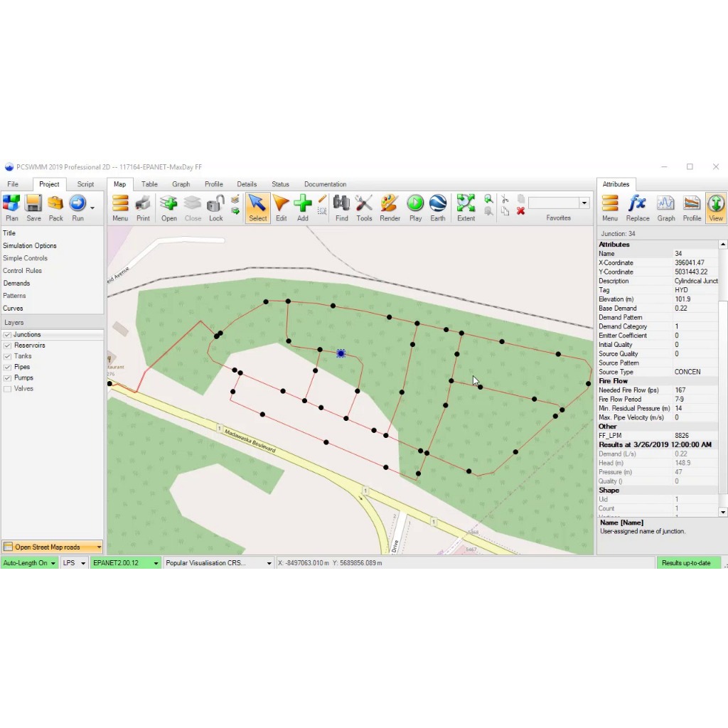Viewport: 728px width, 728px height.
Task: Toggle the Pumps layer checkbox
Action: (x=7, y=378)
